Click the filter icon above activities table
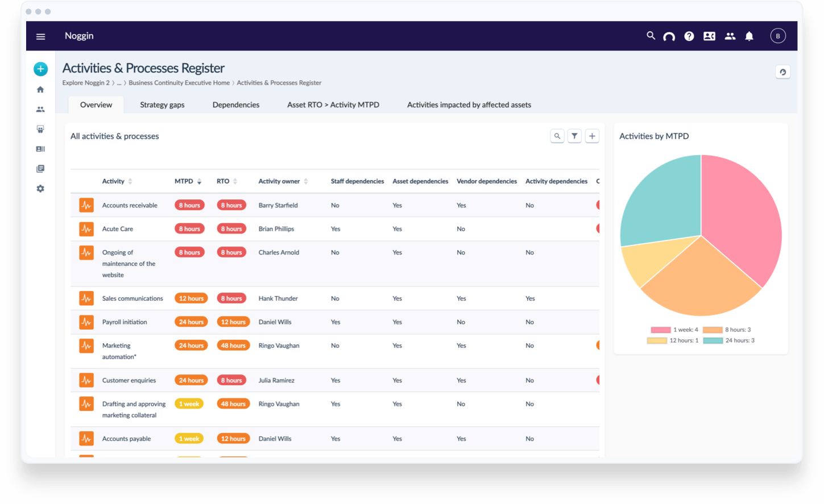Image resolution: width=824 pixels, height=504 pixels. point(574,136)
